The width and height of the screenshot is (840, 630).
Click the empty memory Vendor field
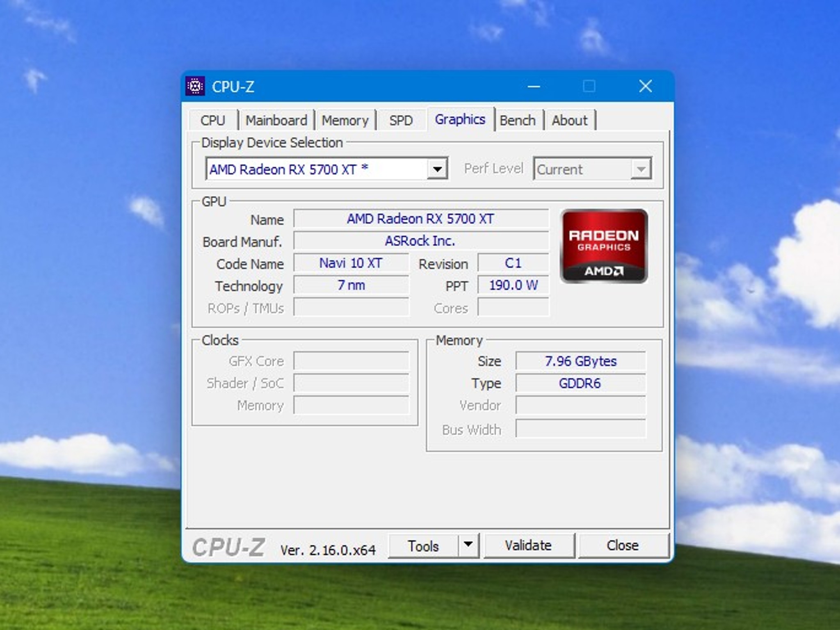[580, 405]
